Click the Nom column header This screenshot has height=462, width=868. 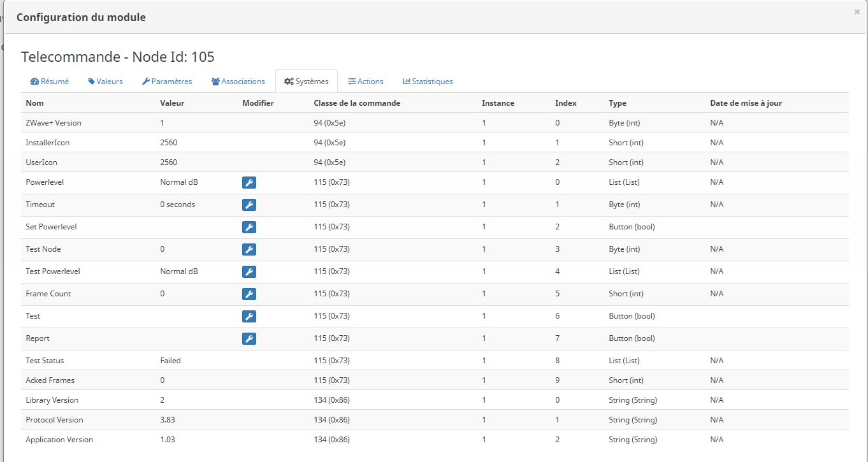click(35, 103)
